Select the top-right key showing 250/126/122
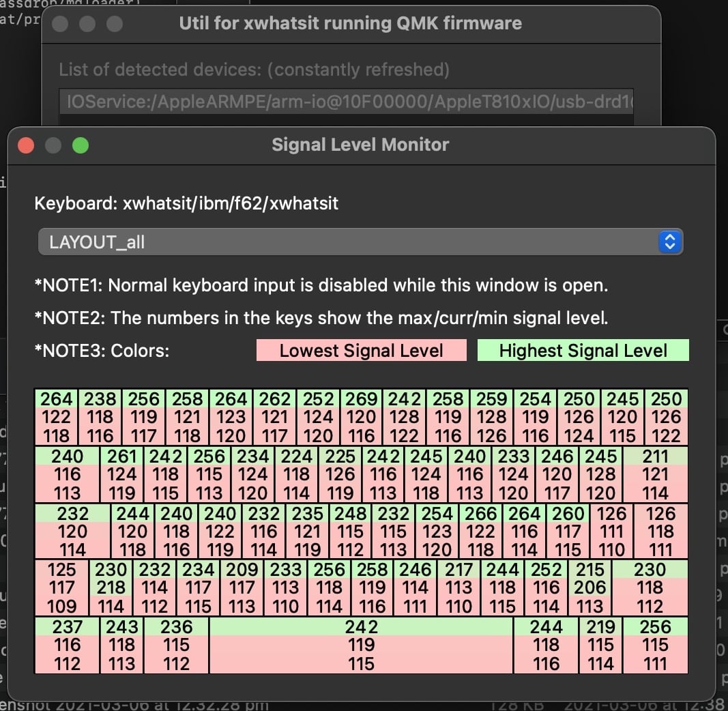The height and width of the screenshot is (711, 728). click(x=667, y=417)
